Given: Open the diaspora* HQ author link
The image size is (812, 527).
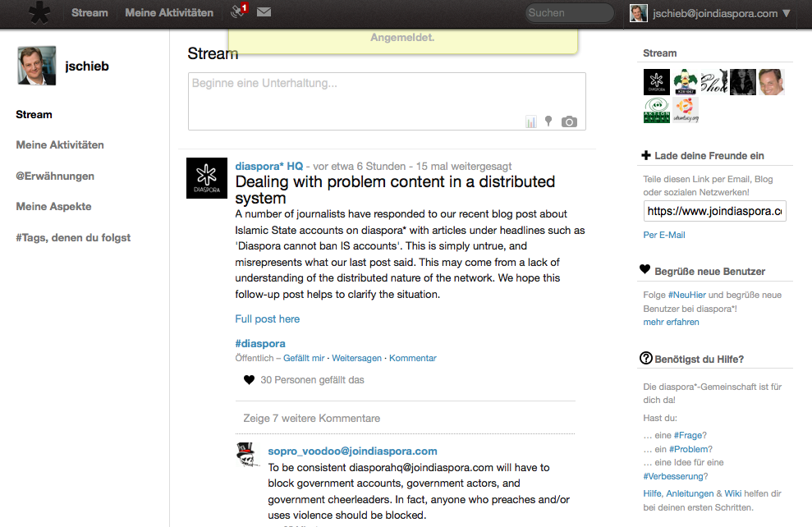Looking at the screenshot, I should tap(269, 166).
